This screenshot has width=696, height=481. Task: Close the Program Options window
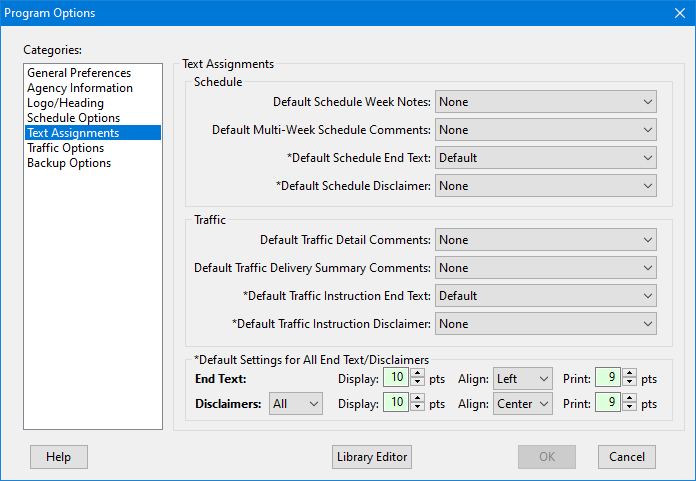(680, 13)
